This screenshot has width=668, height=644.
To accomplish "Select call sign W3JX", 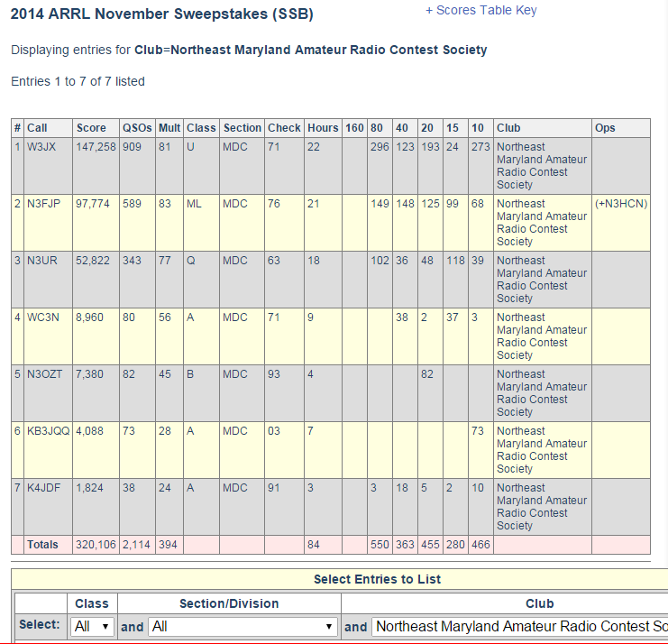I will [41, 147].
